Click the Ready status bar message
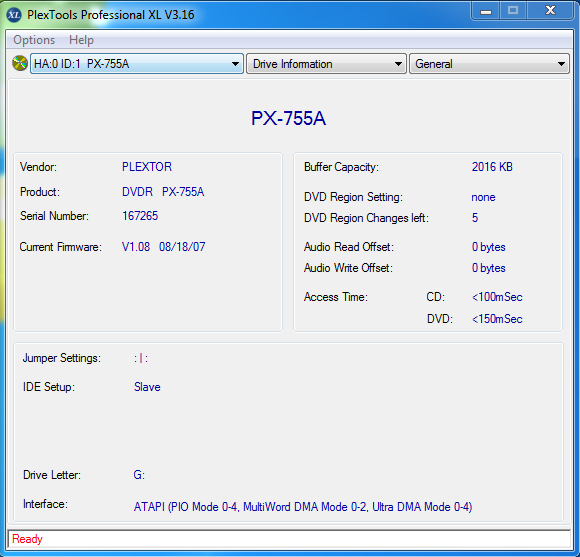The image size is (580, 557). click(x=27, y=539)
